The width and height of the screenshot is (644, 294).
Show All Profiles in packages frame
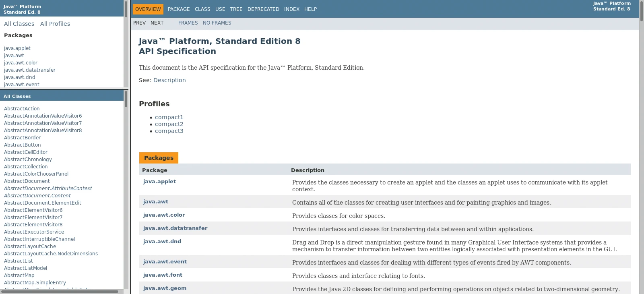tap(55, 24)
